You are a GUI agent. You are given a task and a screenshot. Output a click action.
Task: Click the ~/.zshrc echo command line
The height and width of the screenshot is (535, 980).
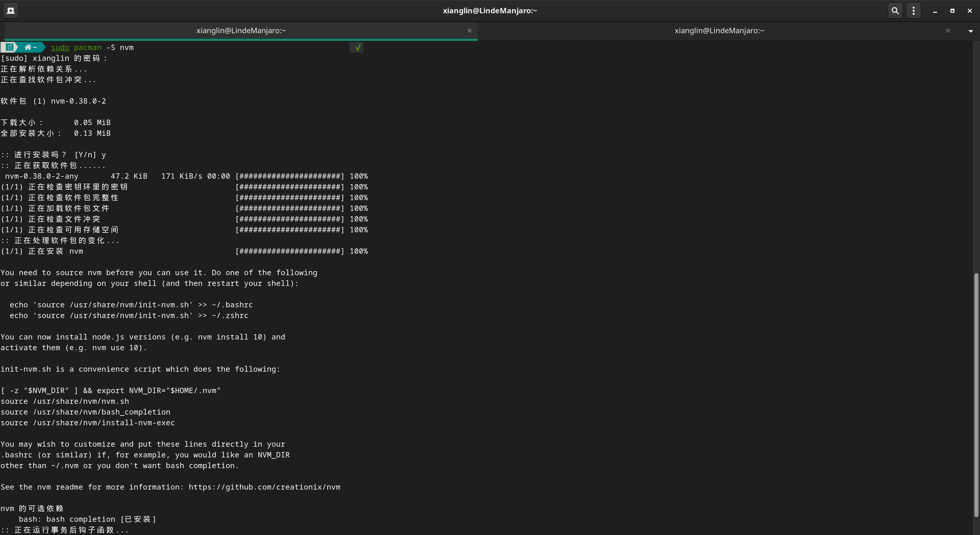(x=129, y=315)
